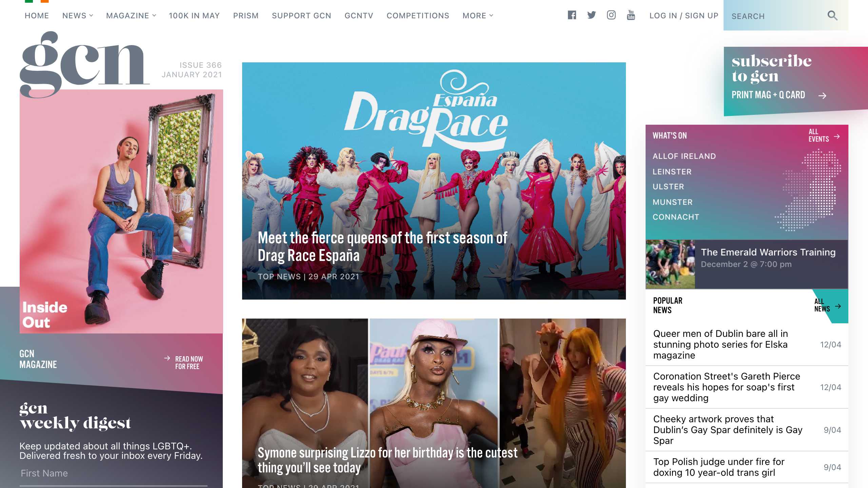Open Drag Race España headline article
Image resolution: width=868 pixels, height=488 pixels.
coord(382,247)
